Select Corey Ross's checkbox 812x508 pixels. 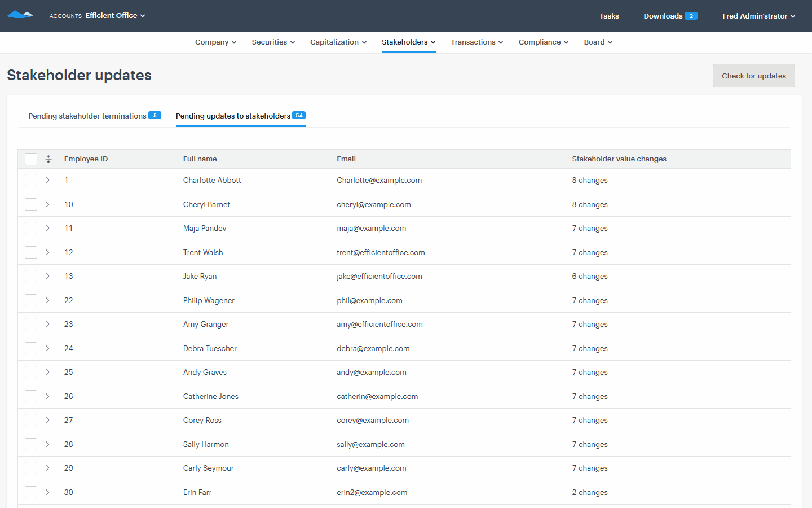click(x=31, y=420)
